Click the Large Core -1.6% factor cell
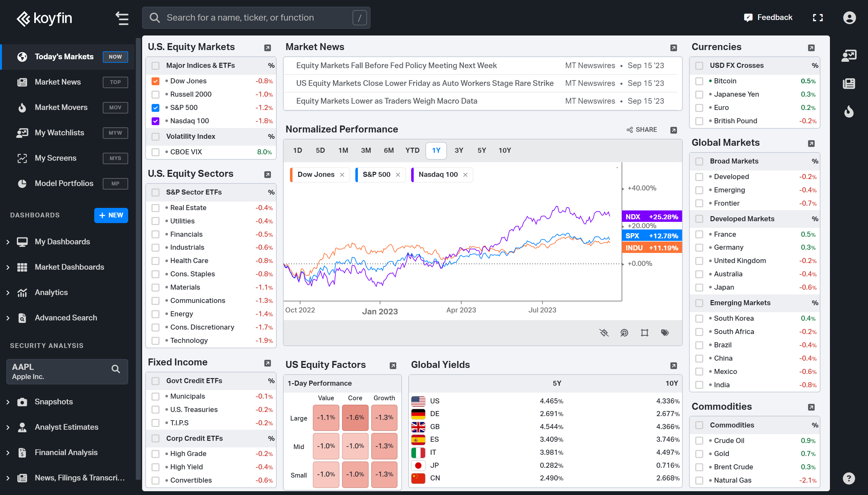Image resolution: width=868 pixels, height=495 pixels. coord(355,417)
